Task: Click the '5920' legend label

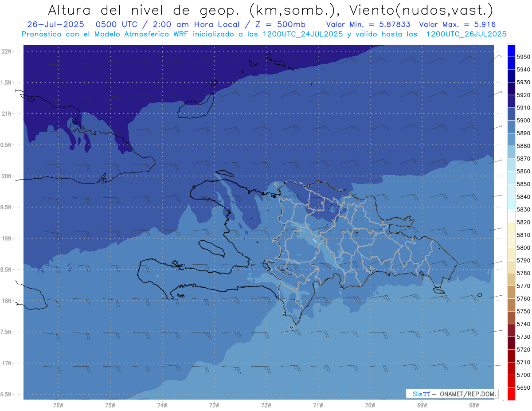Action: (523, 95)
